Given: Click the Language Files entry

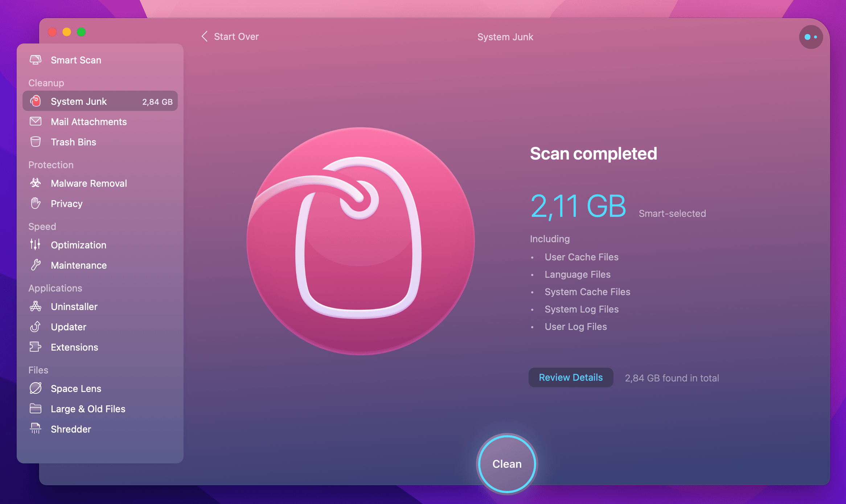Looking at the screenshot, I should pyautogui.click(x=578, y=274).
